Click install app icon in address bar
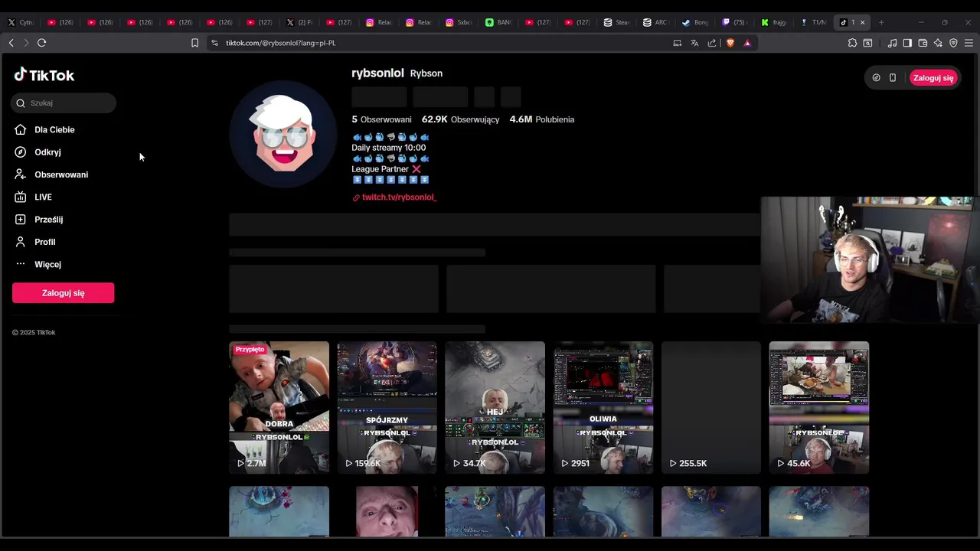 click(677, 43)
